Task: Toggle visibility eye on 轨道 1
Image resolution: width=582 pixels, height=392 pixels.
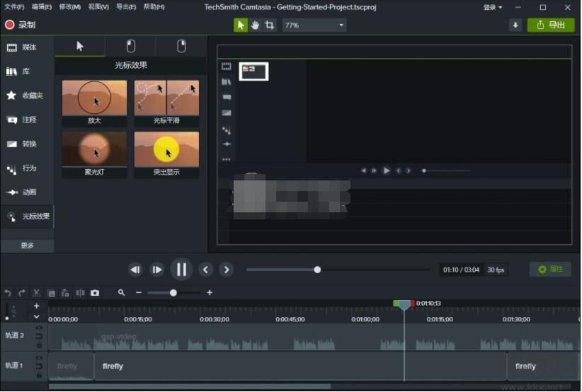Action: [x=39, y=358]
